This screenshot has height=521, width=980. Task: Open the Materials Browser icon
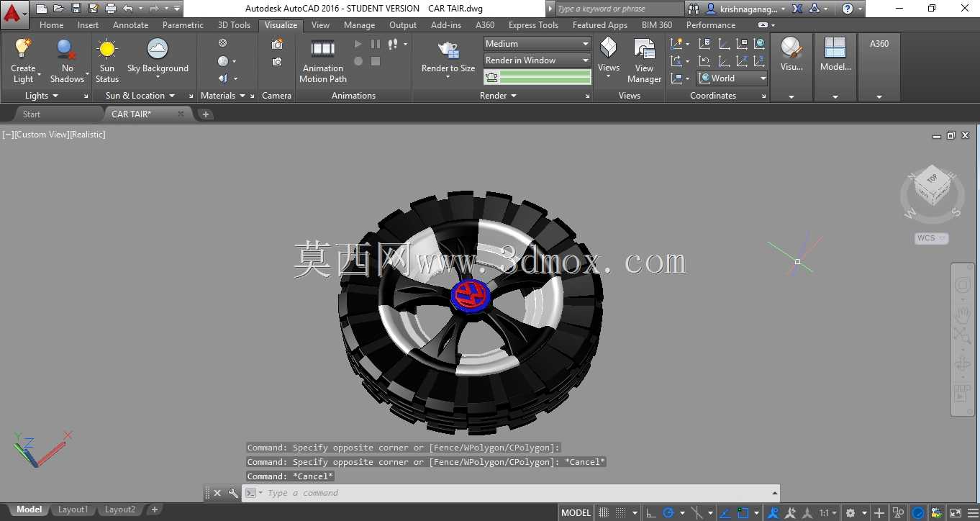[223, 43]
